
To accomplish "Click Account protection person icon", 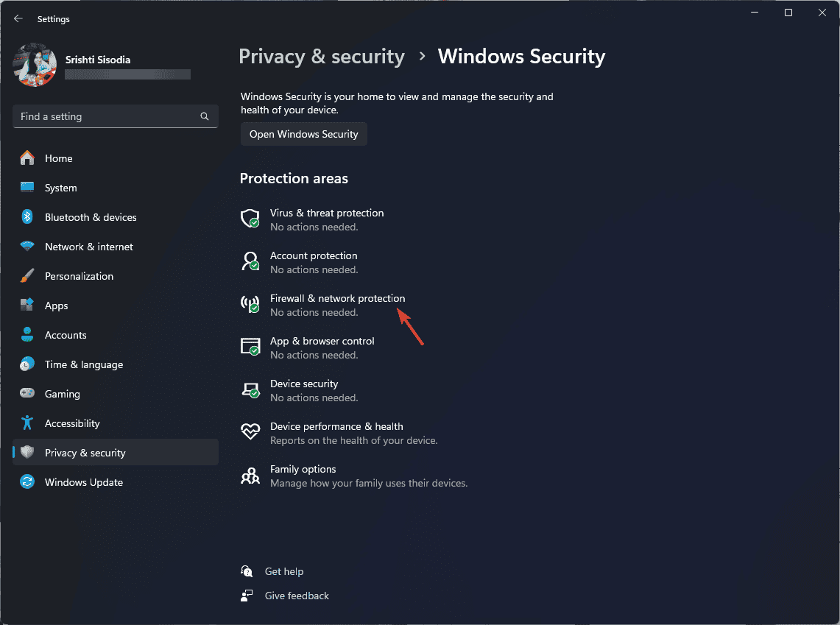I will (x=250, y=261).
